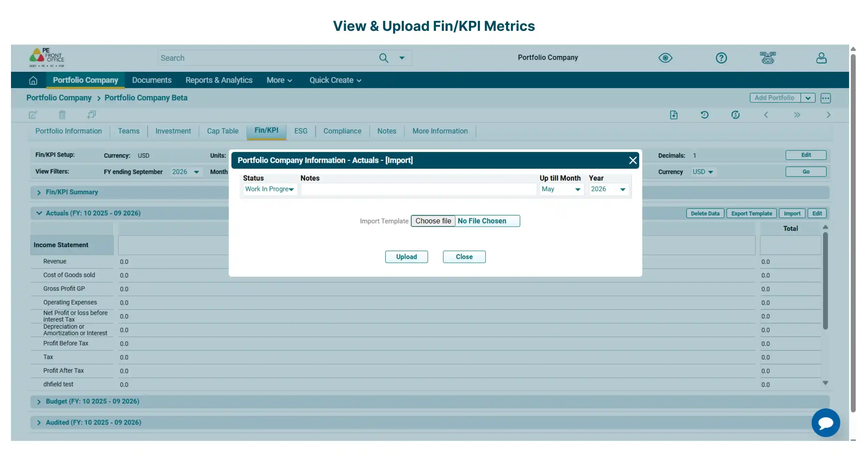Click the chatbot robot icon in header
This screenshot has height=456, width=868.
pyautogui.click(x=767, y=58)
